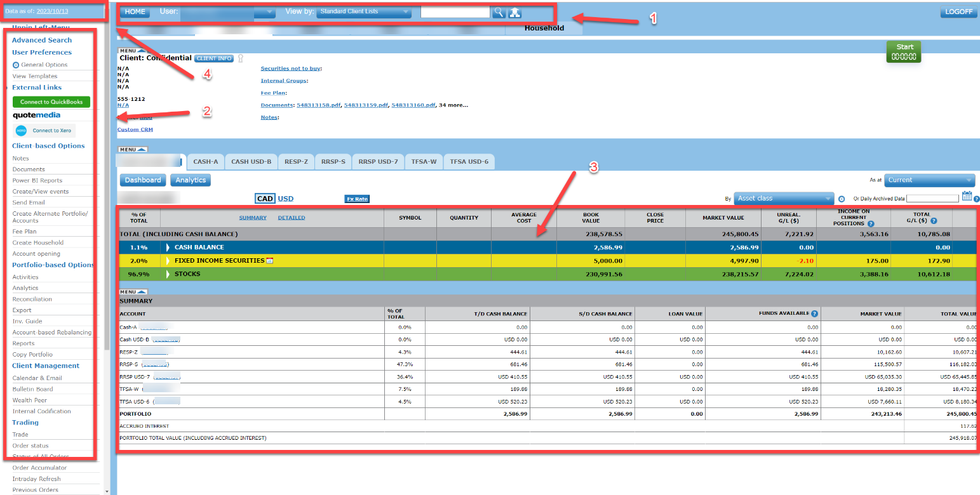Switch the holdings view to DETAILED

click(x=292, y=217)
